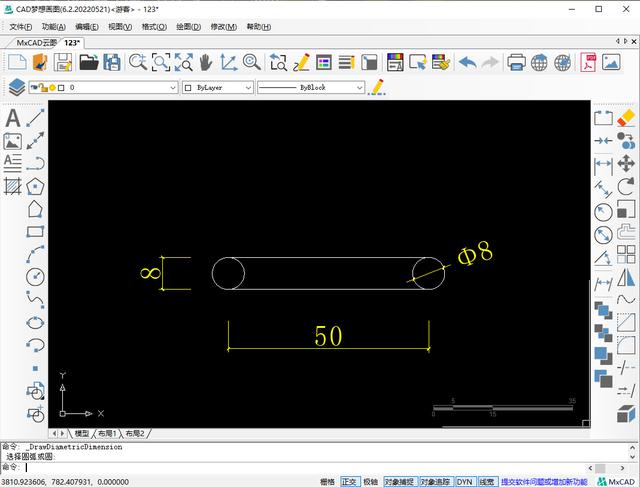
Task: Toggle 栅格 grid display
Action: click(x=327, y=481)
